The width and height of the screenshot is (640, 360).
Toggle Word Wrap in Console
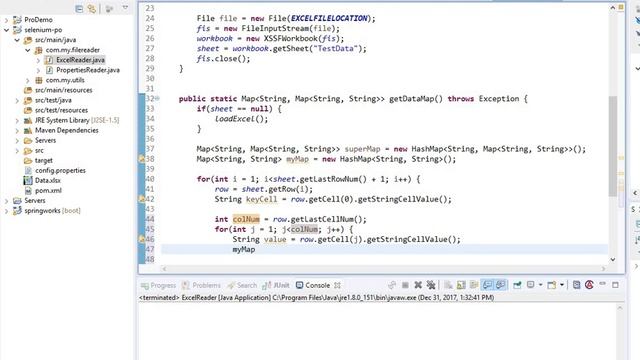(474, 285)
